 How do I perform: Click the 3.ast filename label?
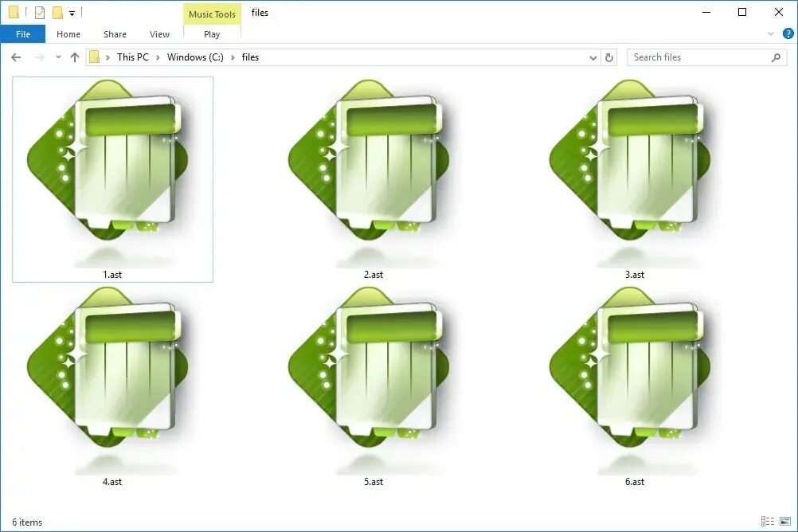click(635, 275)
